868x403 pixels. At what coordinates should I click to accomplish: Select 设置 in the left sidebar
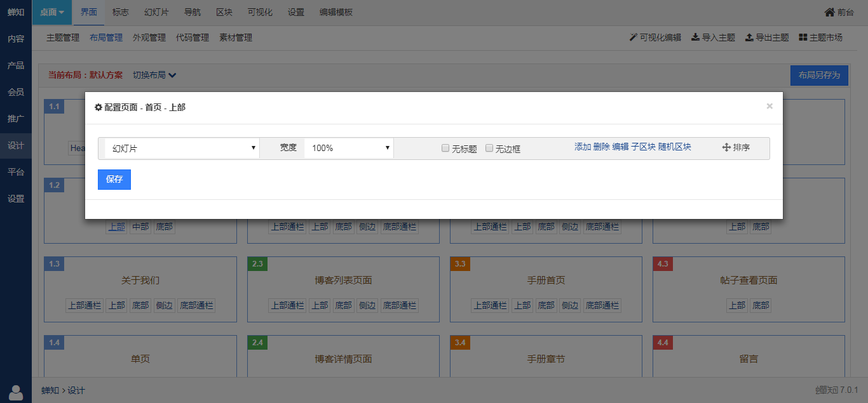tap(16, 199)
